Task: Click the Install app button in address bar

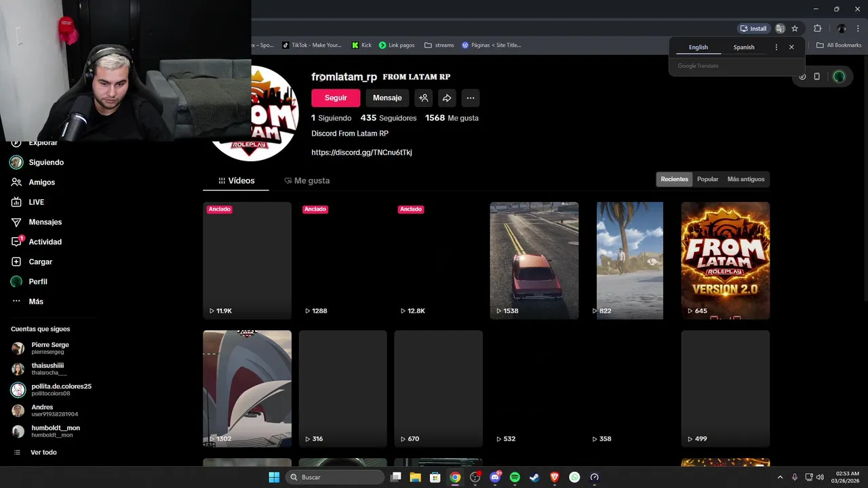Action: 753,28
